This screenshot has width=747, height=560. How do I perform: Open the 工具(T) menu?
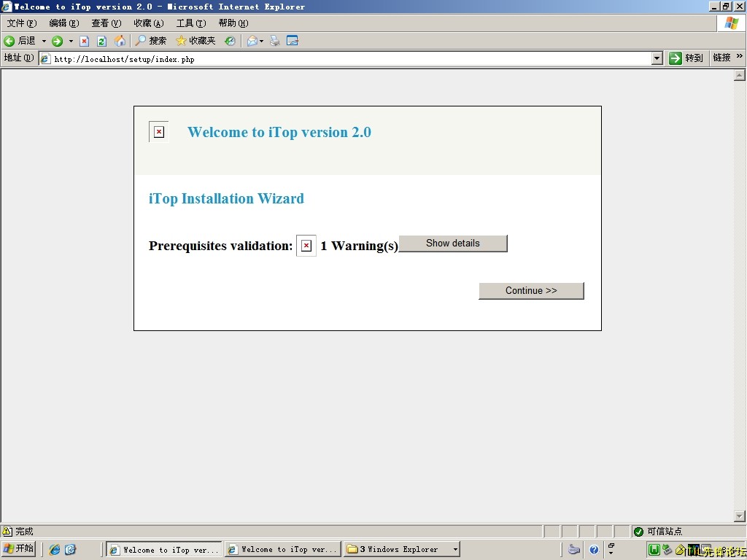(x=191, y=23)
